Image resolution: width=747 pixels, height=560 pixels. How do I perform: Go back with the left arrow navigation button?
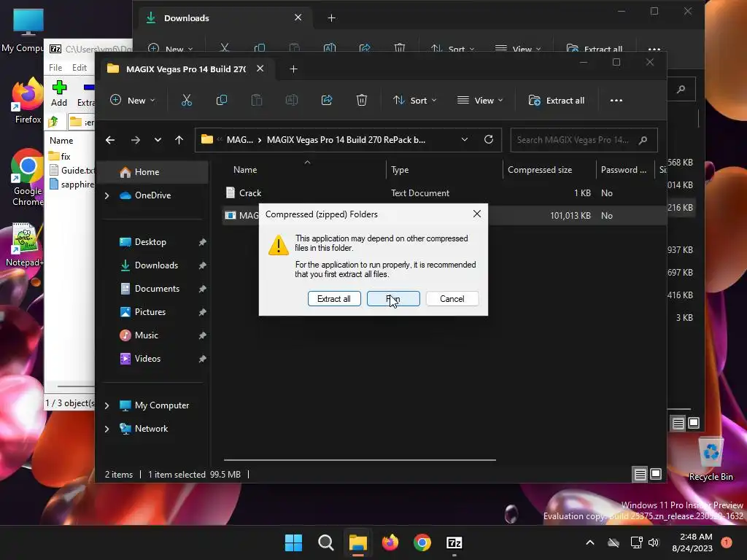[x=110, y=140]
